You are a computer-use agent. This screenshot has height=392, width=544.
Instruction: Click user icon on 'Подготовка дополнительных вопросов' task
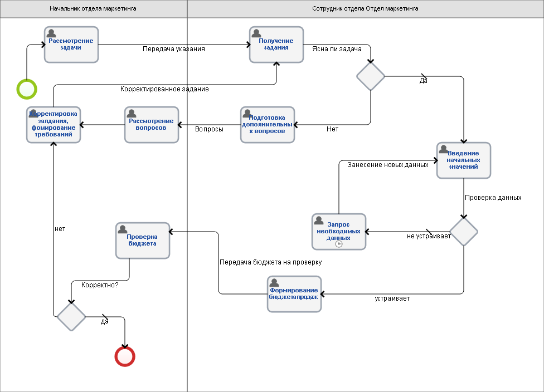(x=247, y=114)
